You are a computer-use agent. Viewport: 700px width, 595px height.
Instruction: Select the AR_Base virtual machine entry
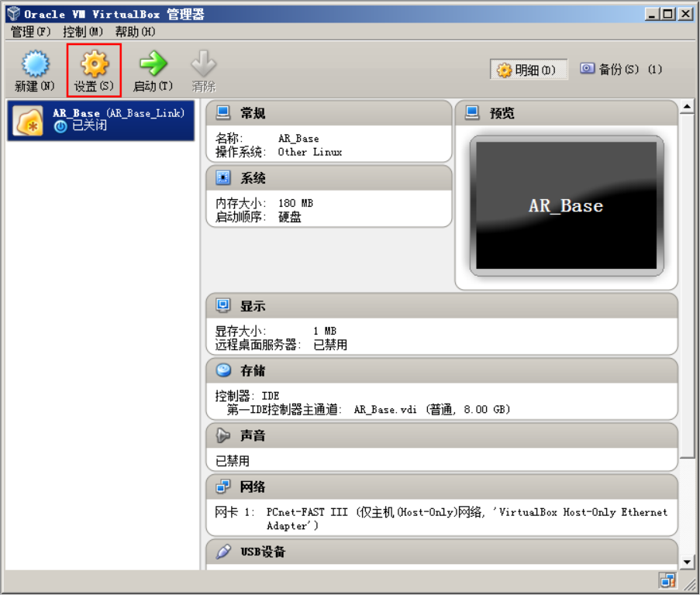(101, 120)
